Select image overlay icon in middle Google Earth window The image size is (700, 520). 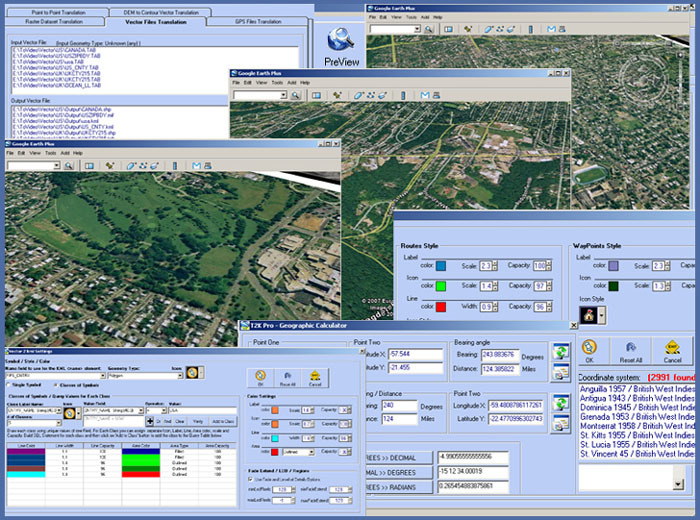(383, 95)
